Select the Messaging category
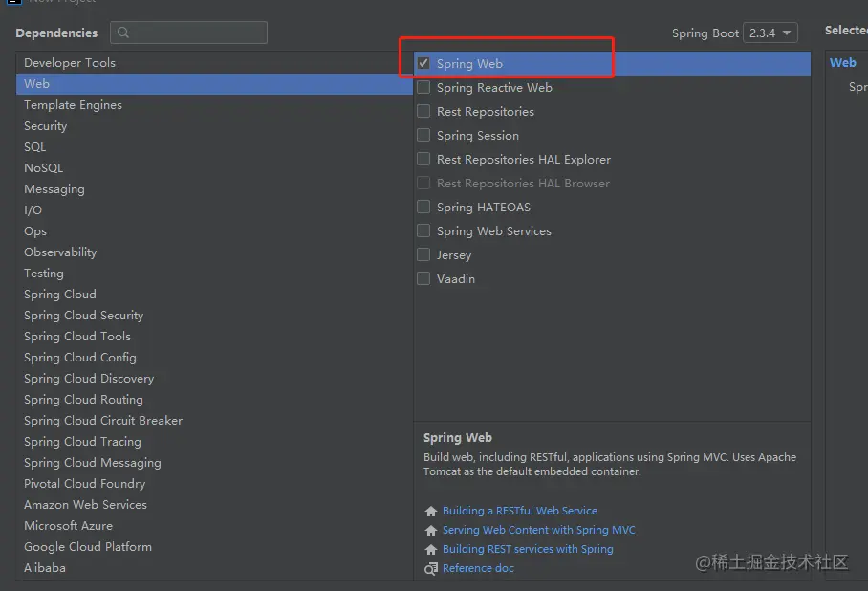The width and height of the screenshot is (868, 591). click(214, 189)
